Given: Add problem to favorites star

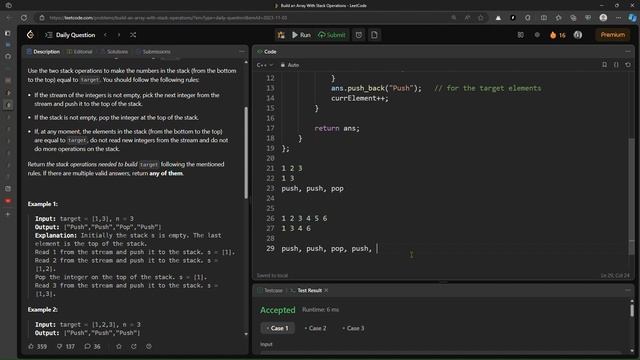Looking at the screenshot, I should tap(119, 347).
